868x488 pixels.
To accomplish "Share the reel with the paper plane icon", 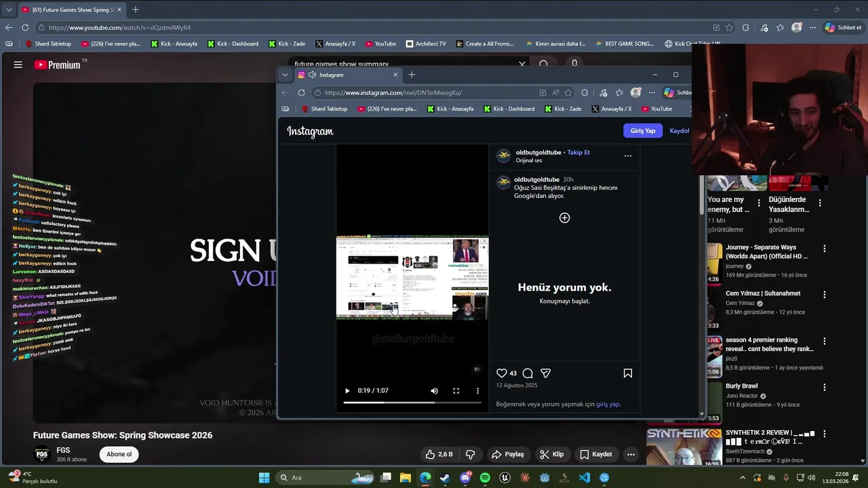I will coord(546,373).
